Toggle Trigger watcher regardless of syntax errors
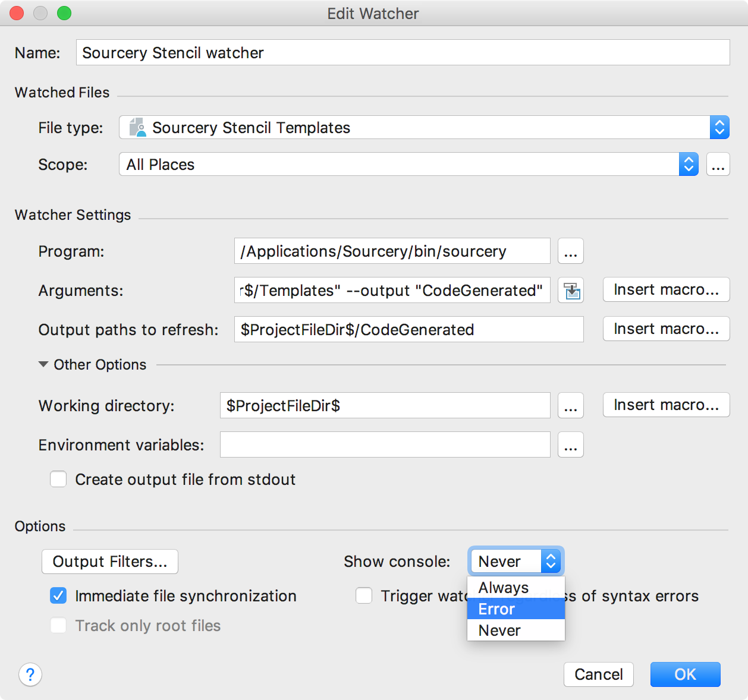This screenshot has height=700, width=748. (364, 595)
